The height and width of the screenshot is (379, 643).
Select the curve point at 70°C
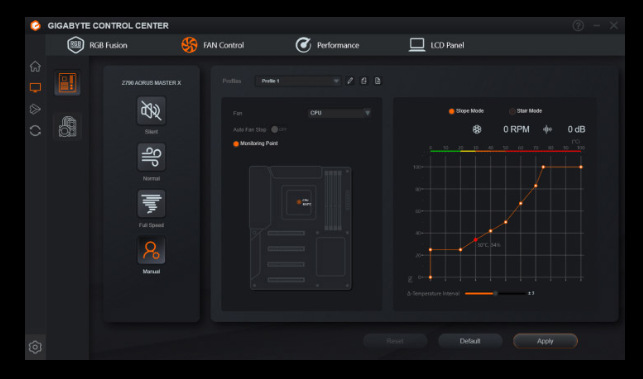pos(536,186)
